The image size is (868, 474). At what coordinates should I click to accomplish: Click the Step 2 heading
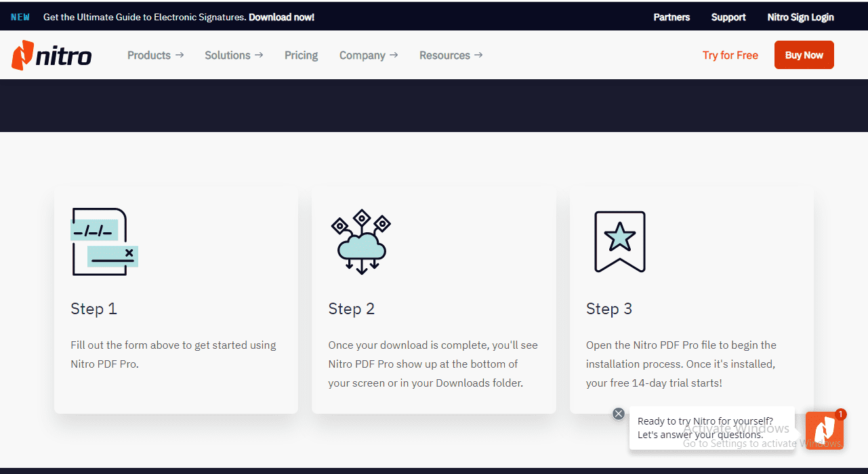coord(351,309)
